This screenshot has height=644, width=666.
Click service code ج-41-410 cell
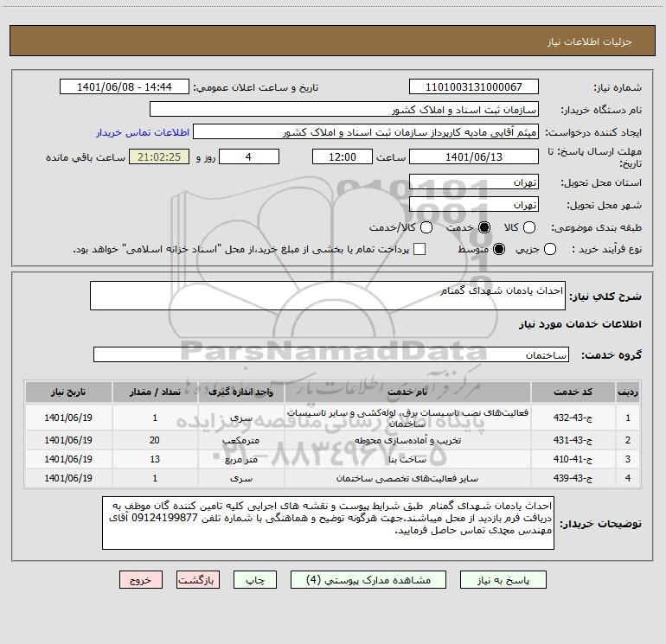573,459
